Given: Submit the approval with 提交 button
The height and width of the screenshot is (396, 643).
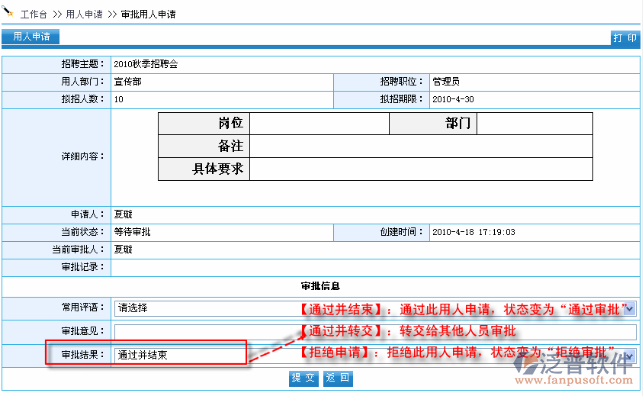Looking at the screenshot, I should (x=303, y=378).
